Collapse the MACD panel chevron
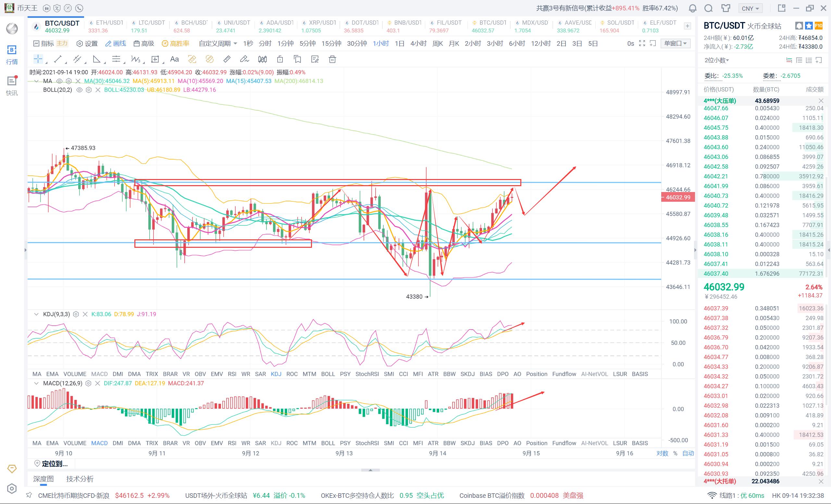Viewport: 831px width, 504px height. point(36,383)
